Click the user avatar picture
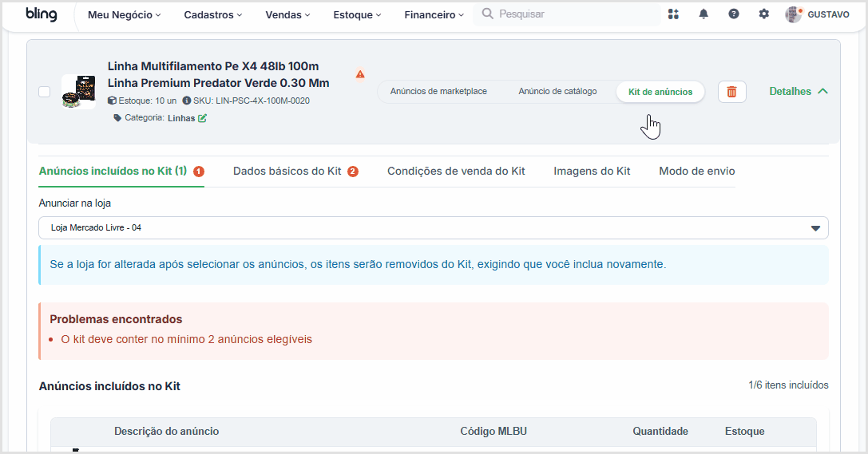This screenshot has width=868, height=454. click(x=794, y=14)
